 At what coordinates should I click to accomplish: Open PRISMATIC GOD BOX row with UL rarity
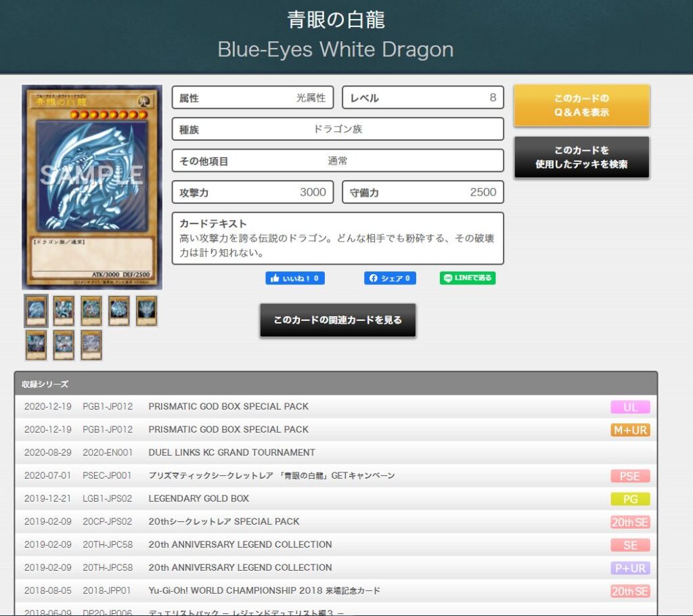tap(336, 406)
